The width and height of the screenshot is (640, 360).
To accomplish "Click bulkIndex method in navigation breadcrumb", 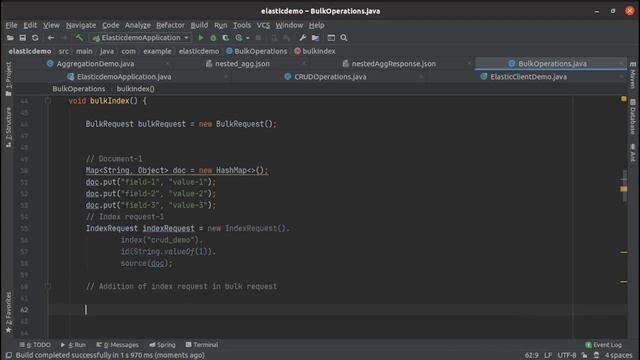I will 315,51.
